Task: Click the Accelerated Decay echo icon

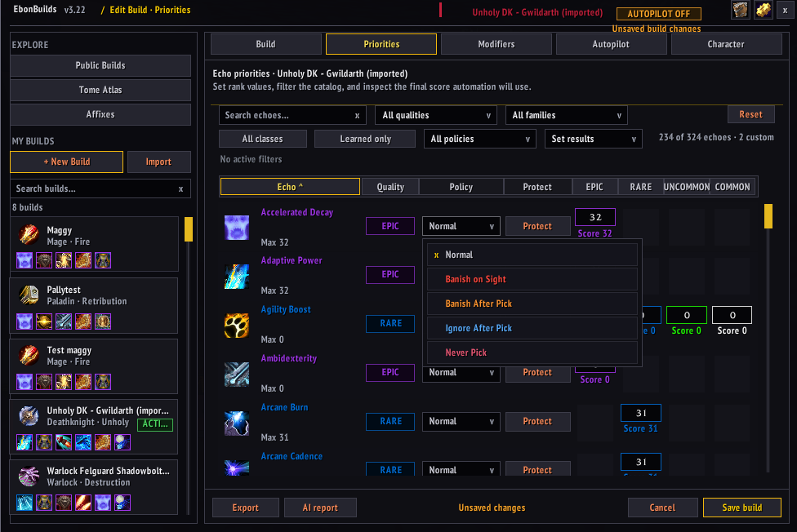Action: tap(237, 227)
